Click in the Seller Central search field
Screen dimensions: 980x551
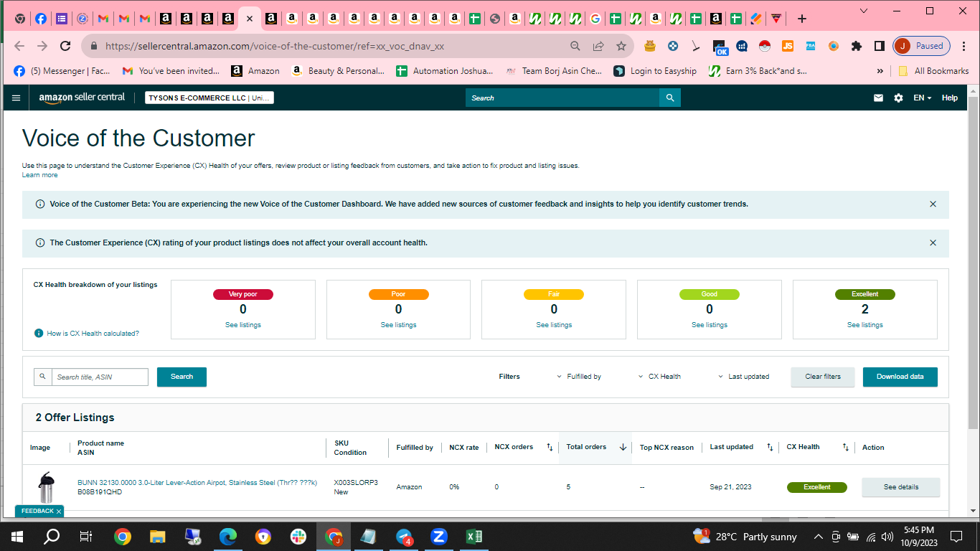pyautogui.click(x=562, y=98)
